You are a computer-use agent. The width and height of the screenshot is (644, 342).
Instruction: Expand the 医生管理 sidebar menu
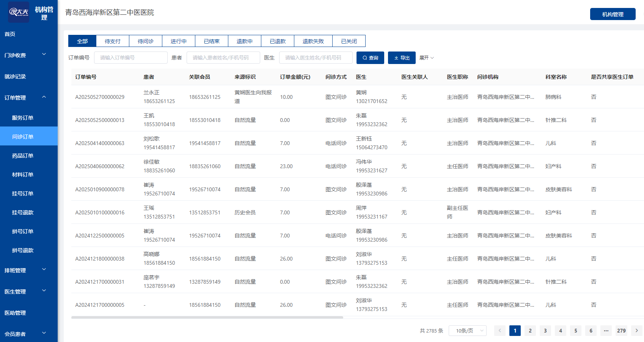pyautogui.click(x=28, y=292)
